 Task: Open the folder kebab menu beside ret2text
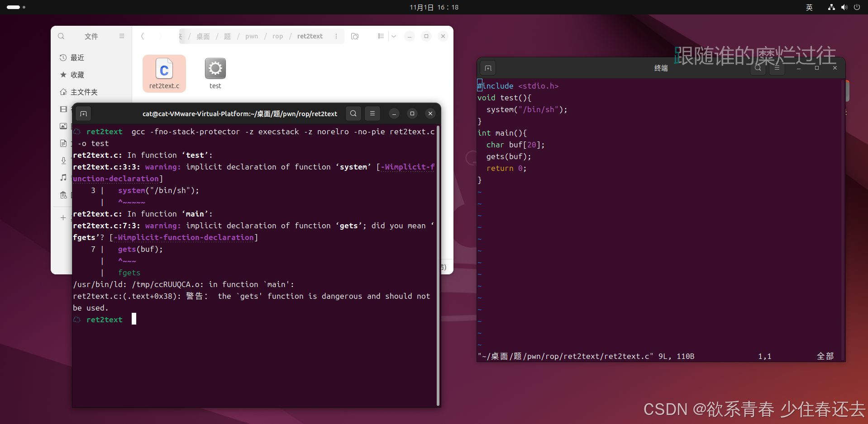(336, 36)
